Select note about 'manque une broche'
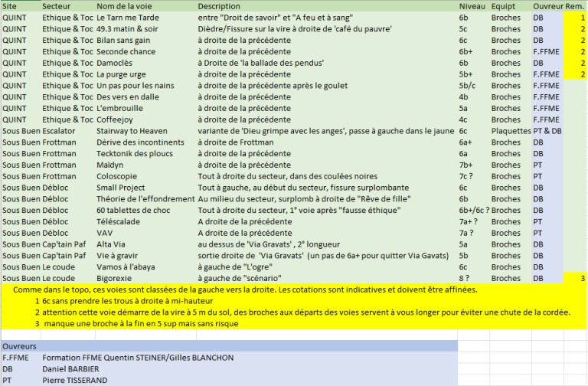Viewport: 588px width, 386px height. (x=141, y=323)
